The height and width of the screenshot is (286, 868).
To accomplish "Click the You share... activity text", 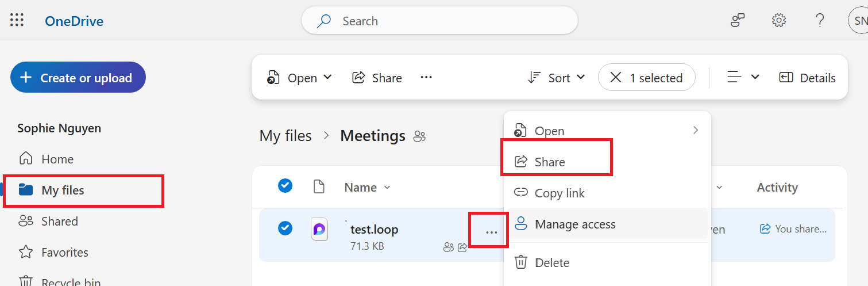I will coord(800,229).
